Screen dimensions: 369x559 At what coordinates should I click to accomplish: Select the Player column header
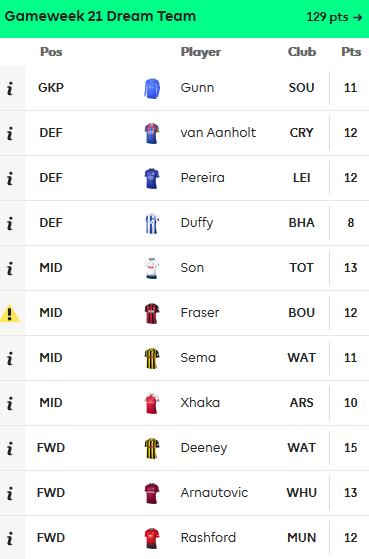point(201,52)
